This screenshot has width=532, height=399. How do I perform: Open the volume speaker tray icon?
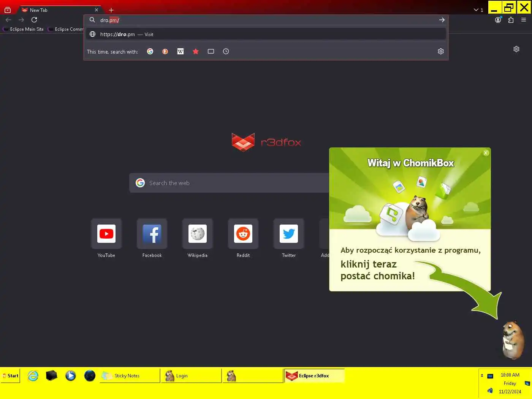[x=490, y=391]
